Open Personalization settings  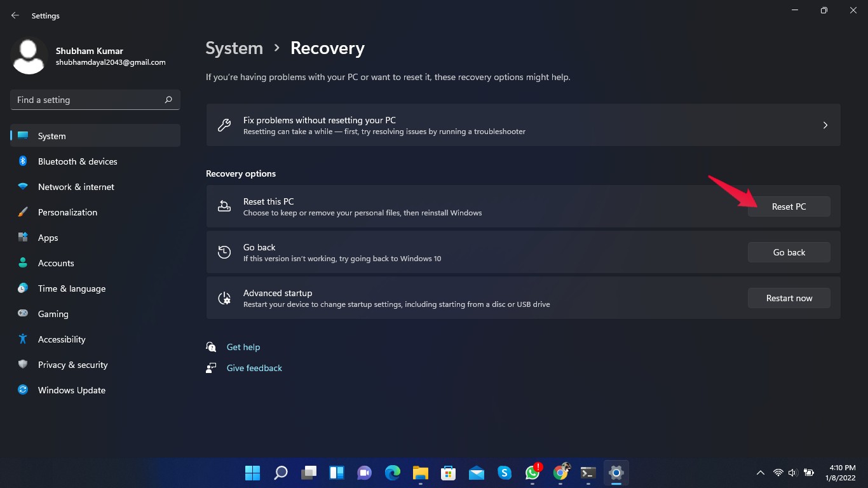coord(67,212)
